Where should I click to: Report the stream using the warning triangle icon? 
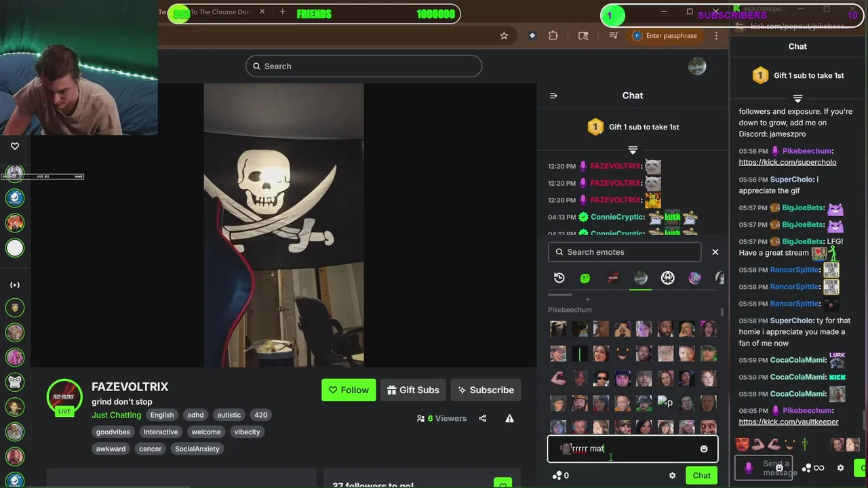point(509,418)
